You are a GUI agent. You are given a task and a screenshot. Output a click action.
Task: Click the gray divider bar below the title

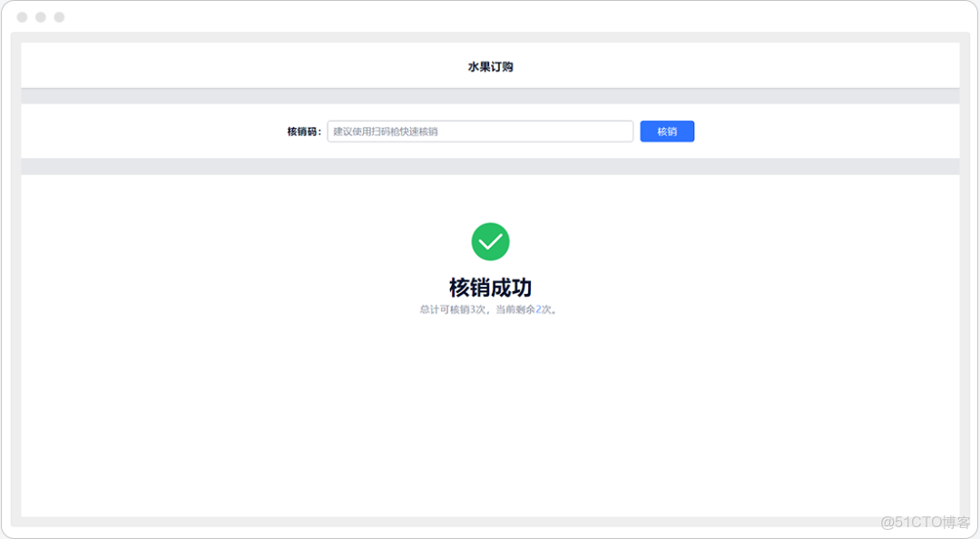click(x=490, y=95)
